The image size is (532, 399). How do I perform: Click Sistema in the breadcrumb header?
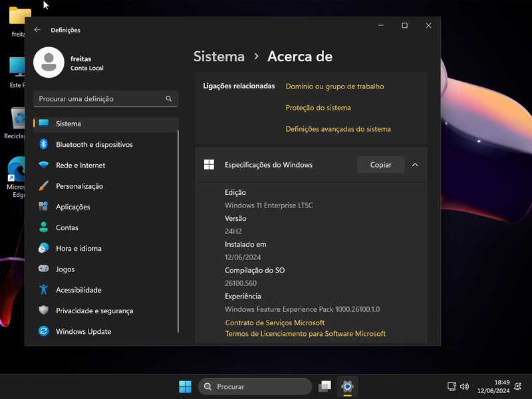coord(219,57)
